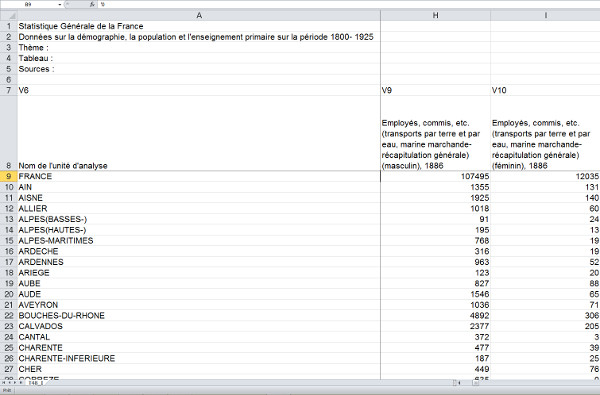Click the value 768 for ALPES-MARITIMES
The height and width of the screenshot is (395, 600).
pos(435,241)
